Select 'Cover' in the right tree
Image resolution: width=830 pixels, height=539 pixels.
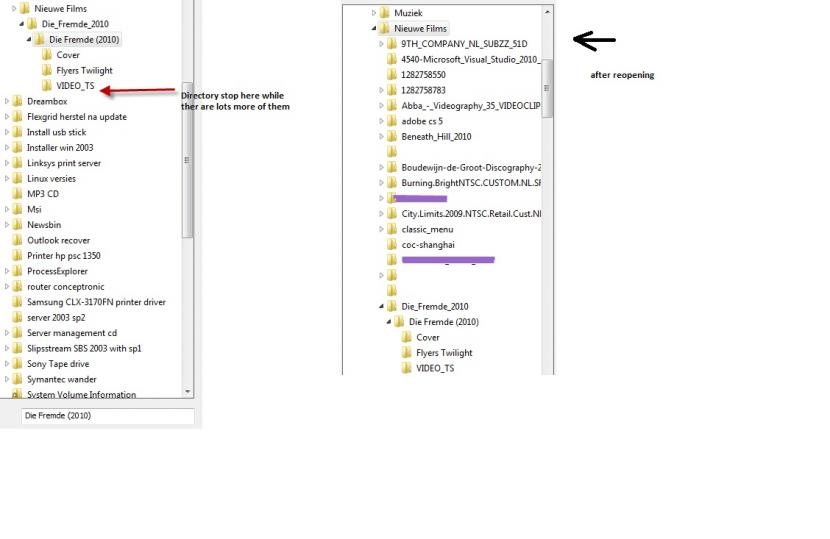click(x=428, y=337)
